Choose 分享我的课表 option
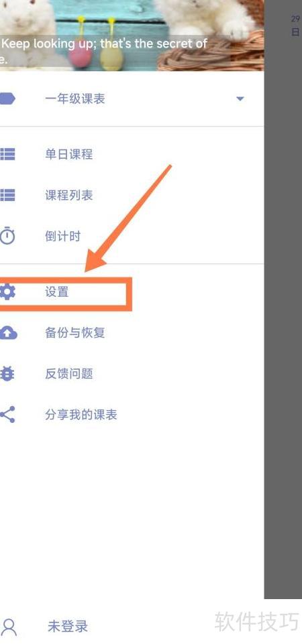Image resolution: width=302 pixels, height=644 pixels. click(81, 414)
